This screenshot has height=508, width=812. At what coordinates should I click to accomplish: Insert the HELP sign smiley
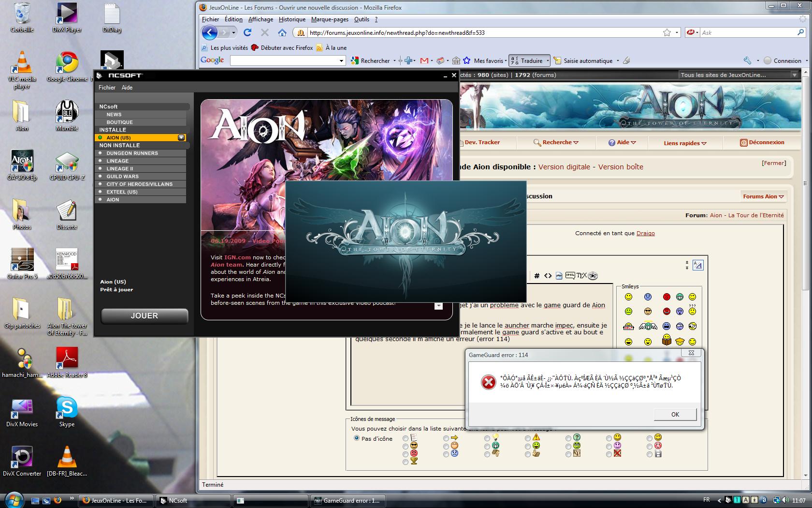tap(628, 327)
